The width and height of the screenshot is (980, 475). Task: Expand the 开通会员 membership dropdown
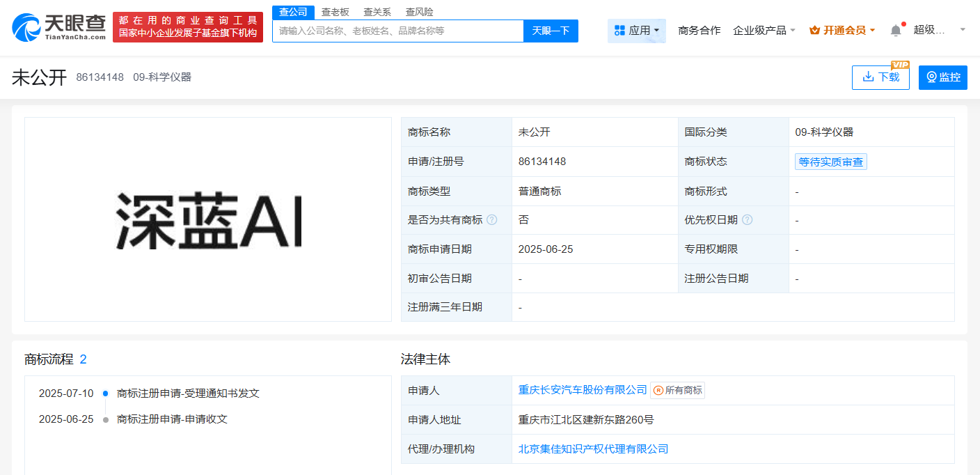point(842,31)
